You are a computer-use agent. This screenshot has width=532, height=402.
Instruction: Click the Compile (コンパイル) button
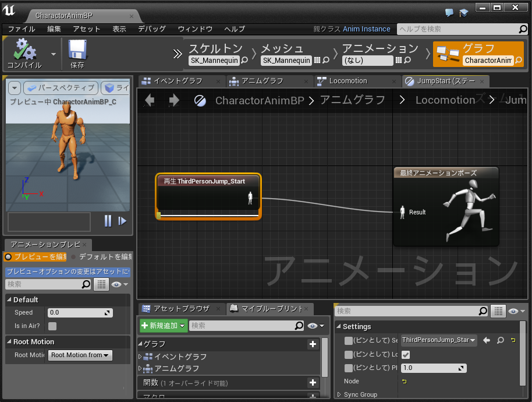(24, 54)
